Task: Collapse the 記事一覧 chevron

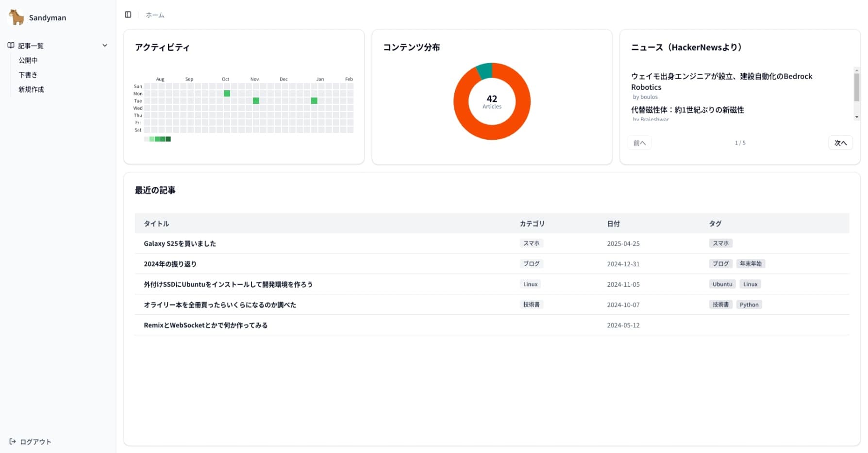Action: click(104, 46)
